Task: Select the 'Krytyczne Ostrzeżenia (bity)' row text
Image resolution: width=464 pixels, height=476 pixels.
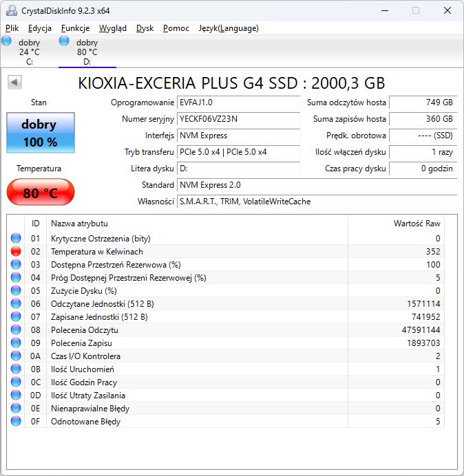Action: (x=101, y=239)
